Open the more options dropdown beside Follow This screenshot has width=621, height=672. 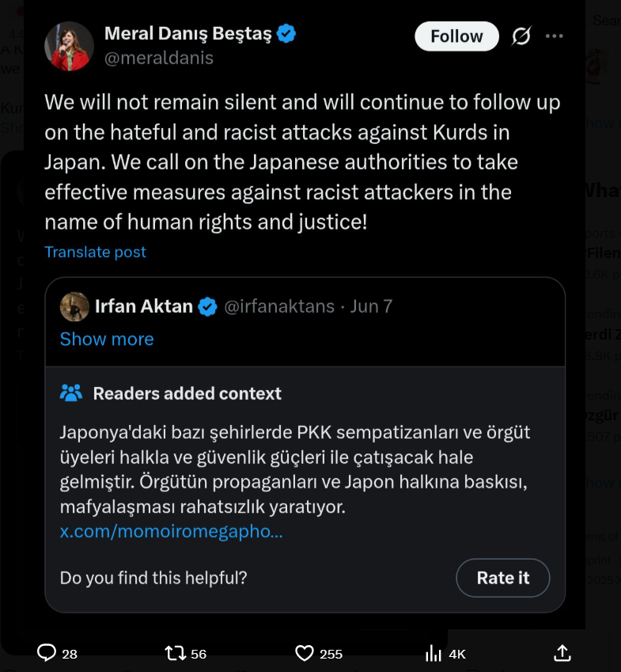coord(555,36)
